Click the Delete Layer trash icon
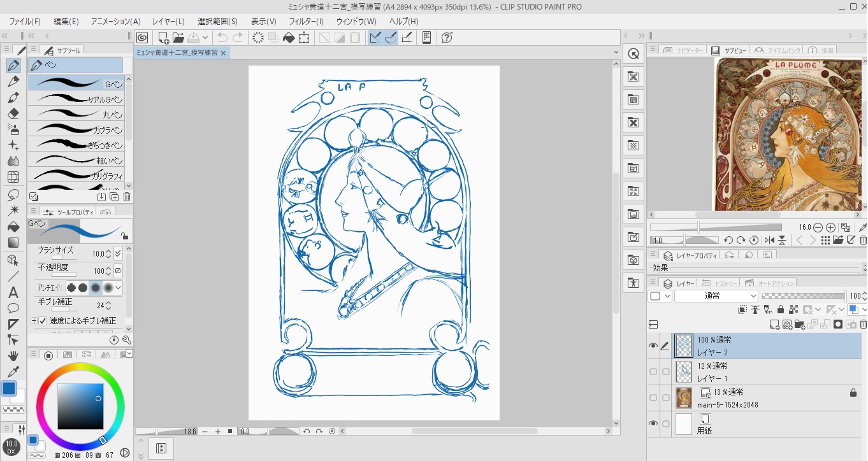The height and width of the screenshot is (461, 868). click(x=863, y=324)
